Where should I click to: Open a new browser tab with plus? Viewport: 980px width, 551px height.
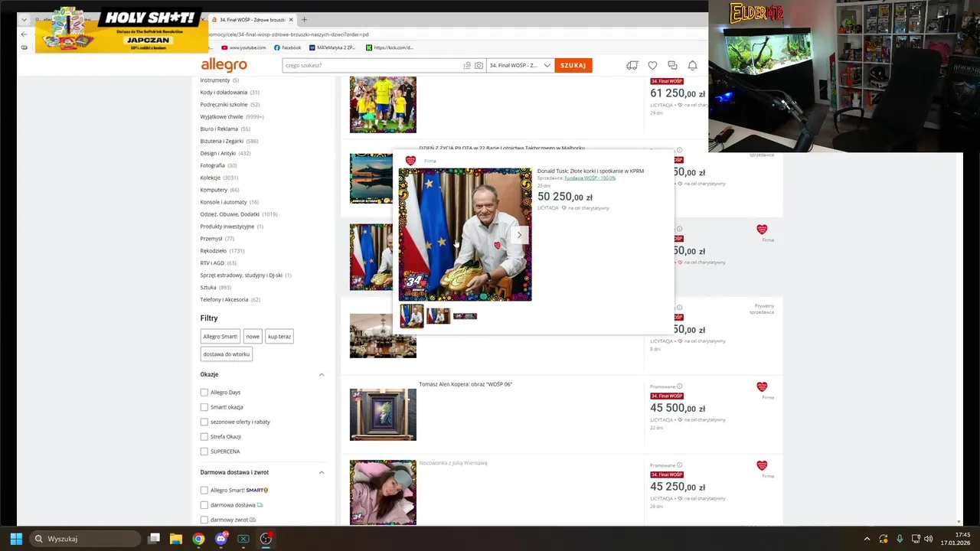coord(304,19)
